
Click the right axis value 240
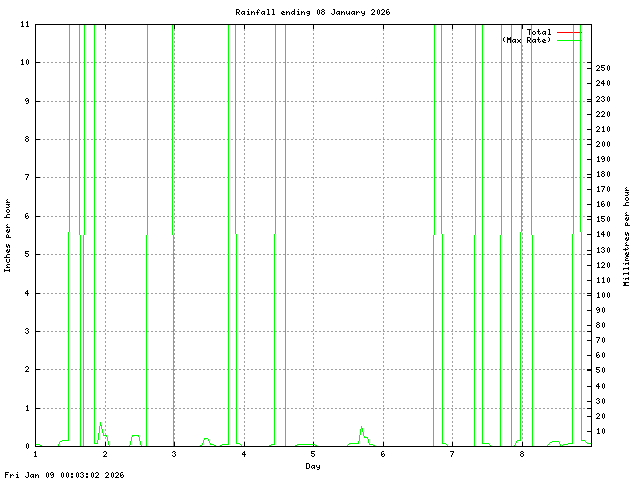coord(603,83)
